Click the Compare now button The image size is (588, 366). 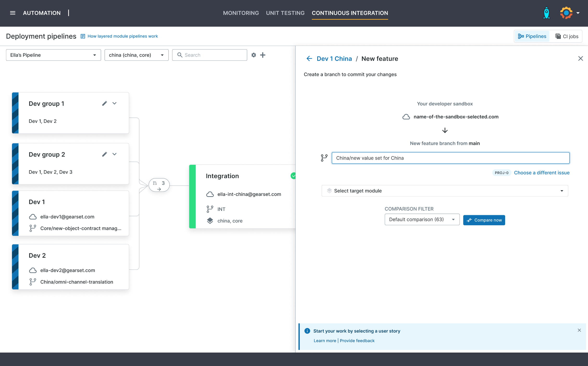pyautogui.click(x=484, y=220)
